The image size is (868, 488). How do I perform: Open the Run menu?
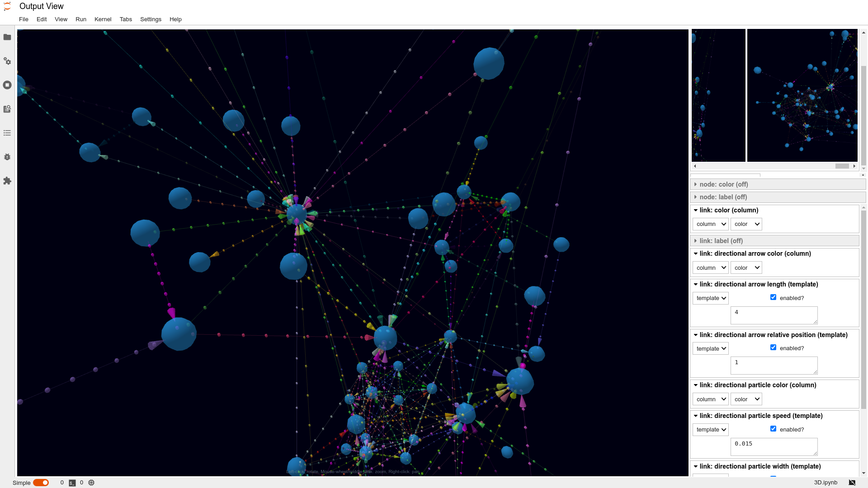(x=80, y=19)
